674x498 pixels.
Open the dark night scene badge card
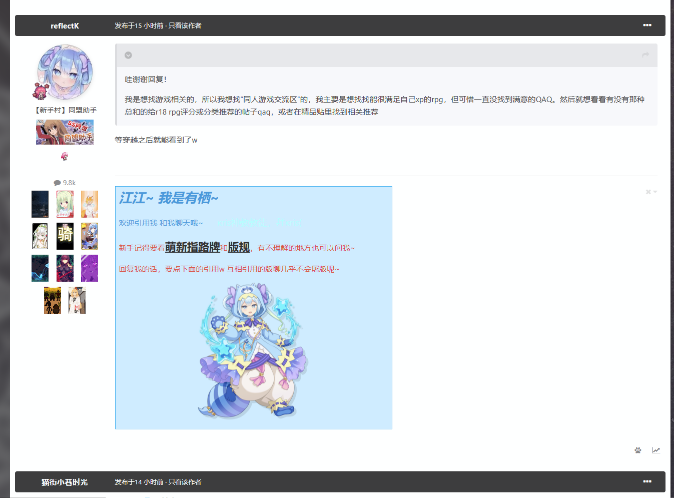click(x=40, y=204)
